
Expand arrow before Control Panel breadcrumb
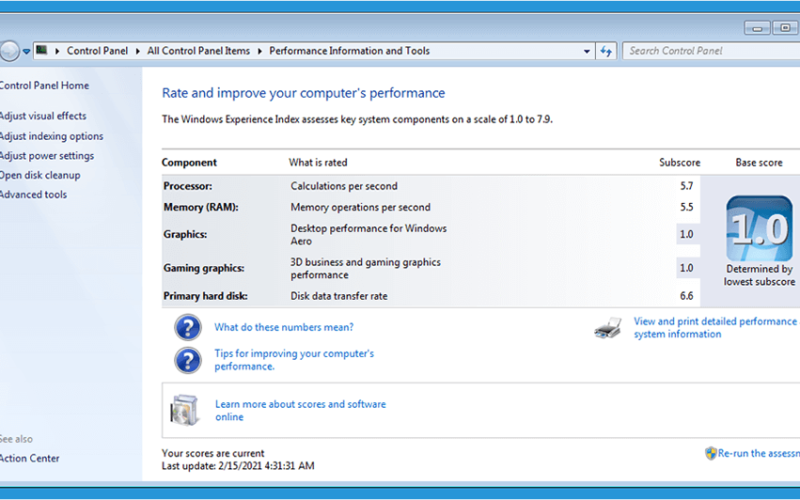tap(57, 51)
